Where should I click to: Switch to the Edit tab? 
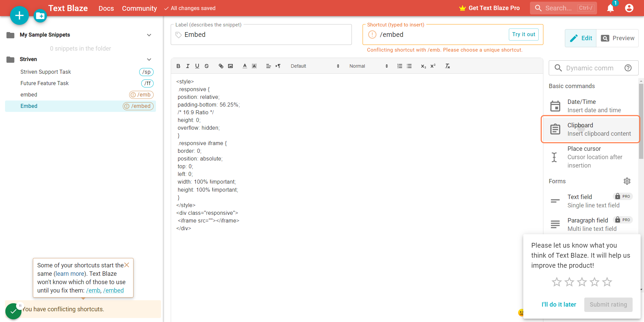(581, 38)
